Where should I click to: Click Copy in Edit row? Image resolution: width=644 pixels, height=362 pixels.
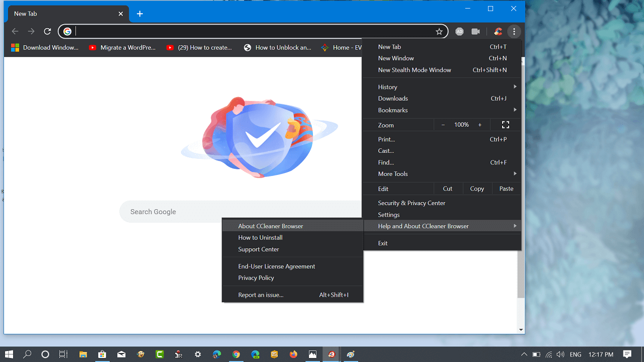tap(477, 189)
